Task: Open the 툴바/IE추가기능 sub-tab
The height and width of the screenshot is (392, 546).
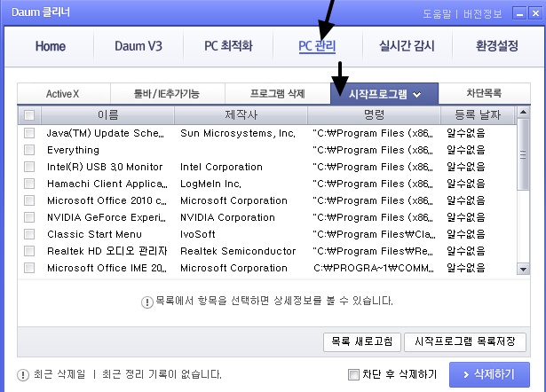Action: point(167,93)
